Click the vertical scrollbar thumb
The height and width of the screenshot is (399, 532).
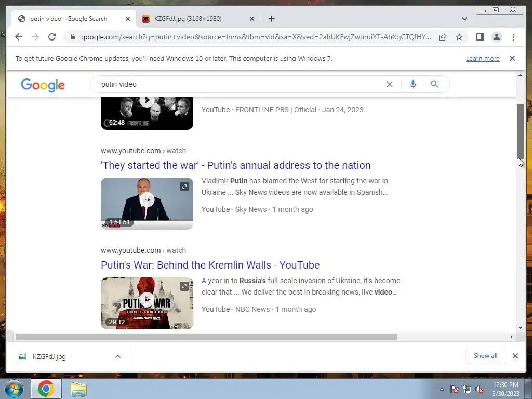520,131
